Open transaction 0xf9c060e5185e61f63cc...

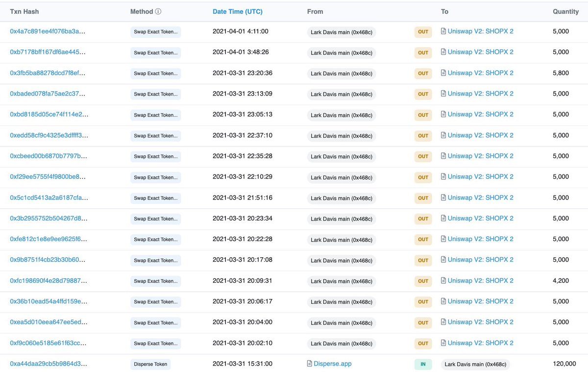point(49,343)
